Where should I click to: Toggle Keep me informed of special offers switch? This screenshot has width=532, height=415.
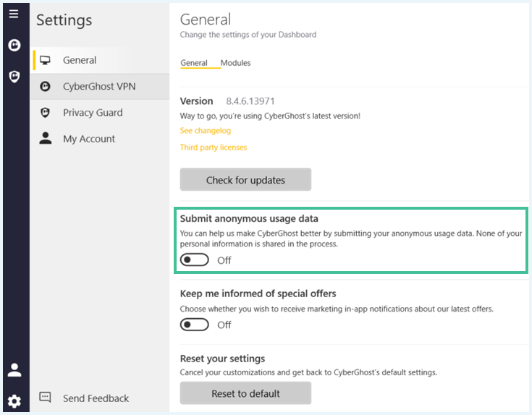tap(195, 325)
